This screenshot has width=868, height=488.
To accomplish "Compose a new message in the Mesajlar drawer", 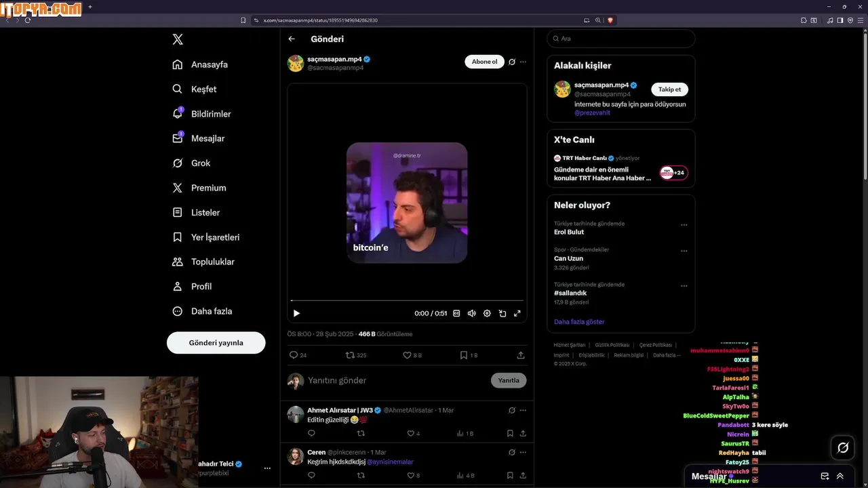I will (x=825, y=476).
